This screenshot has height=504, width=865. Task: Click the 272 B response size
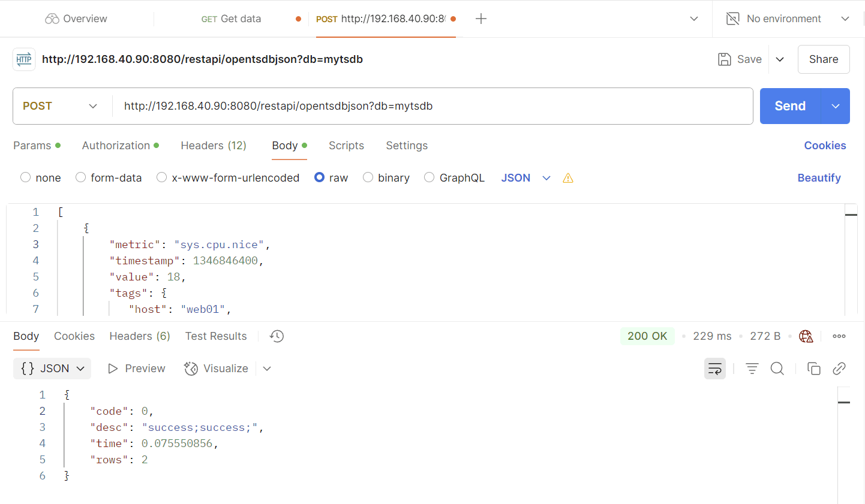coord(765,336)
